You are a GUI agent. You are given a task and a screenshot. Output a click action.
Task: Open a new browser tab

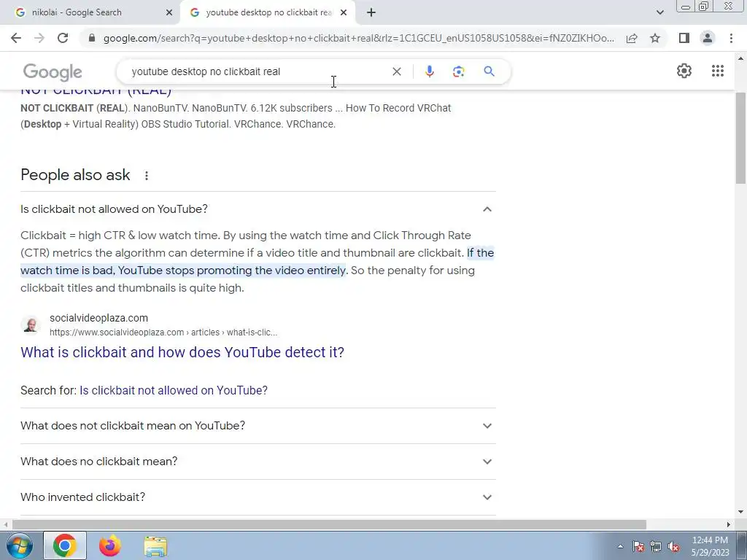click(371, 12)
